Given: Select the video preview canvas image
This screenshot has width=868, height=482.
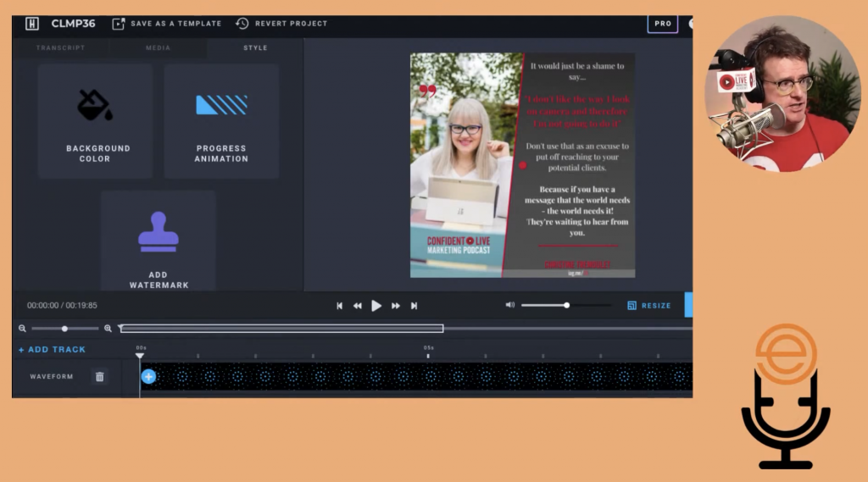Looking at the screenshot, I should (x=522, y=165).
